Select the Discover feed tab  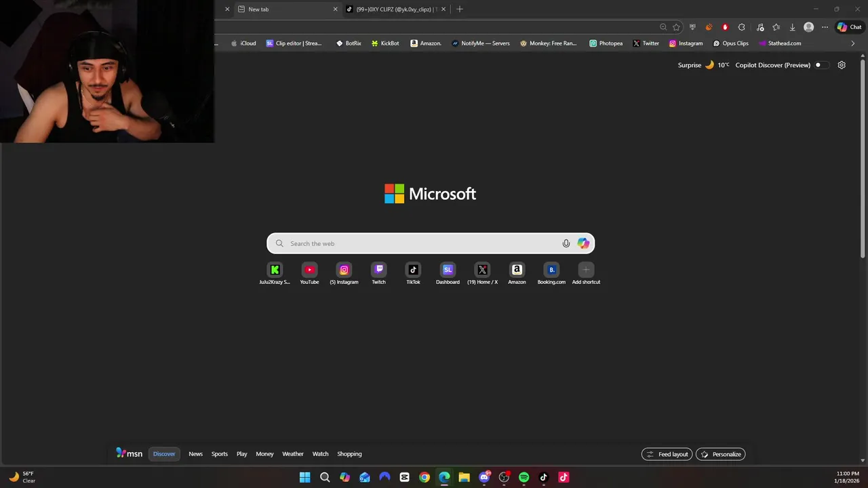[164, 454]
